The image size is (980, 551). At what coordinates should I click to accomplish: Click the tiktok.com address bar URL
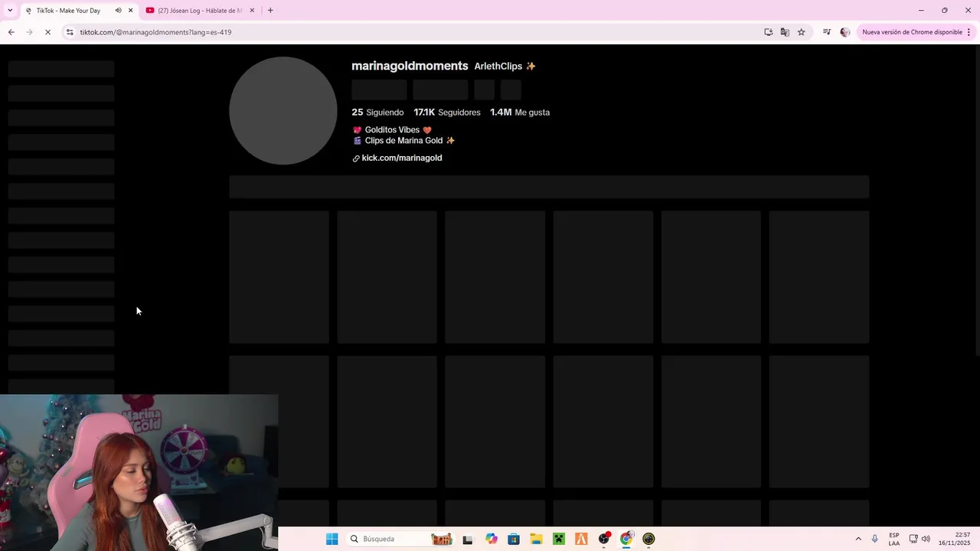pos(155,32)
